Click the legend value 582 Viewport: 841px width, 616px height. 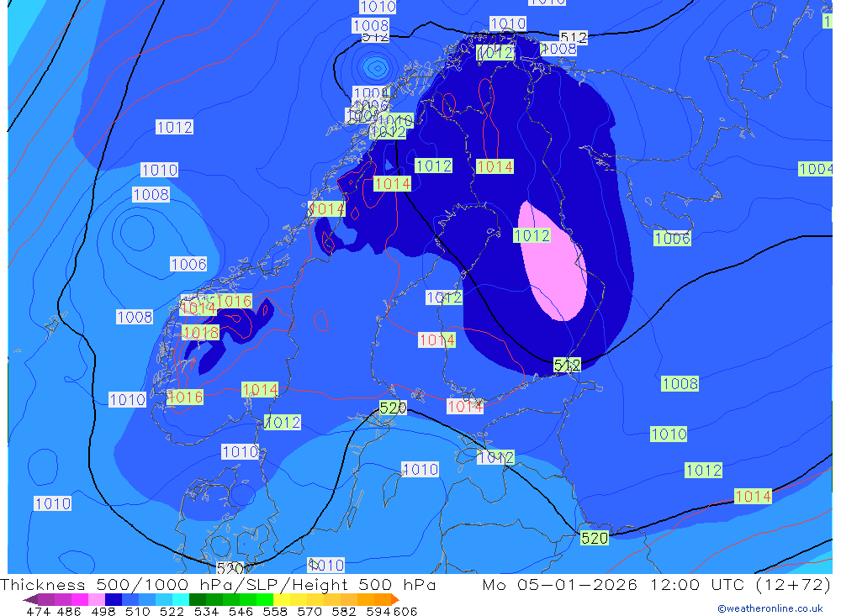coord(344,612)
